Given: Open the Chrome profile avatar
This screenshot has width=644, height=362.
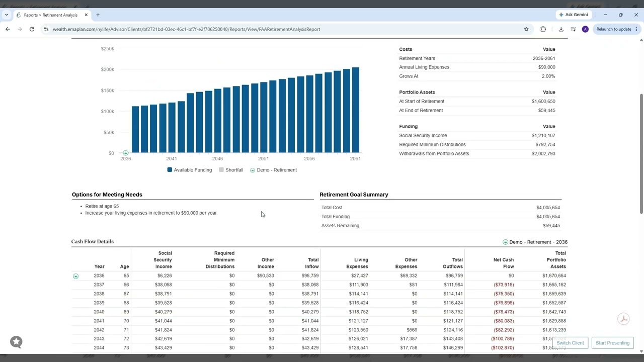Looking at the screenshot, I should pos(585,29).
